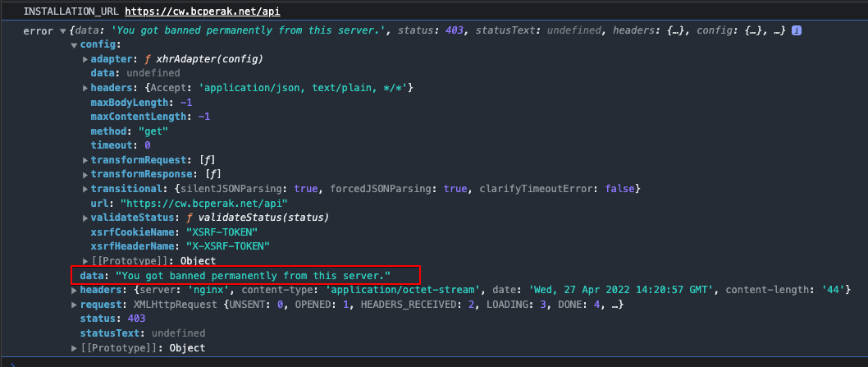Image resolution: width=868 pixels, height=367 pixels.
Task: Click the error label at log start
Action: pyautogui.click(x=38, y=31)
